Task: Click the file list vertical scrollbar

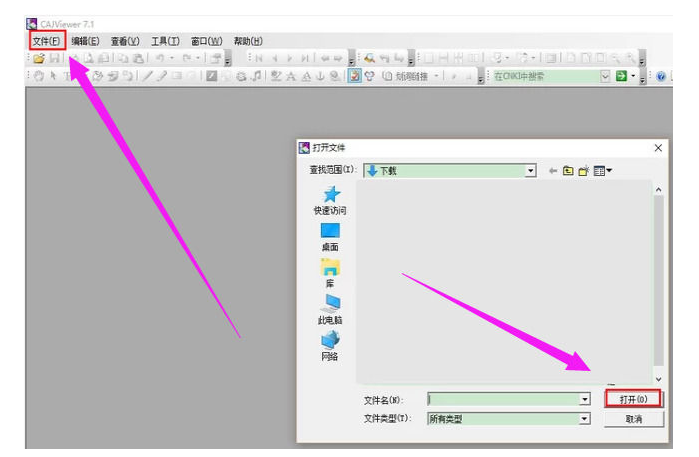Action: pos(658,280)
